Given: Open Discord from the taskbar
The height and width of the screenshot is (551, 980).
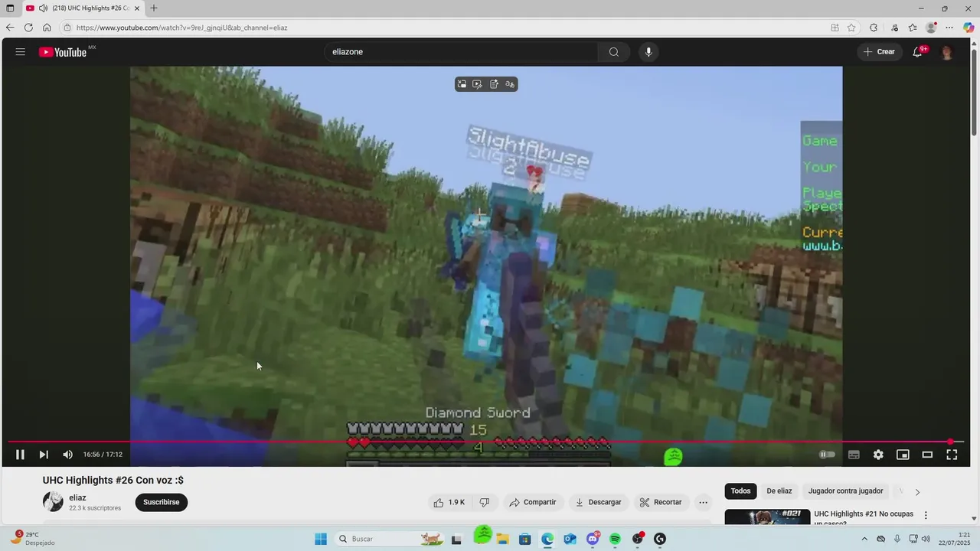Looking at the screenshot, I should tap(593, 539).
